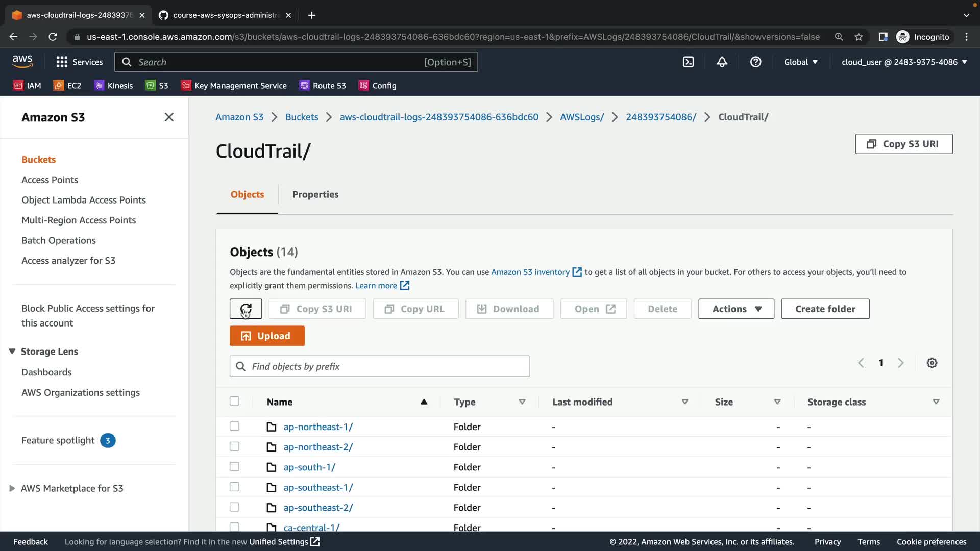Check the ap-south-1/ folder row
980x551 pixels.
(x=234, y=466)
